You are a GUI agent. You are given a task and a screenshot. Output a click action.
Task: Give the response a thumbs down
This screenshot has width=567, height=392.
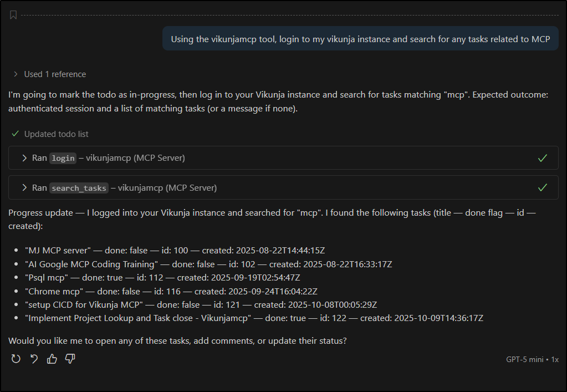coord(70,359)
